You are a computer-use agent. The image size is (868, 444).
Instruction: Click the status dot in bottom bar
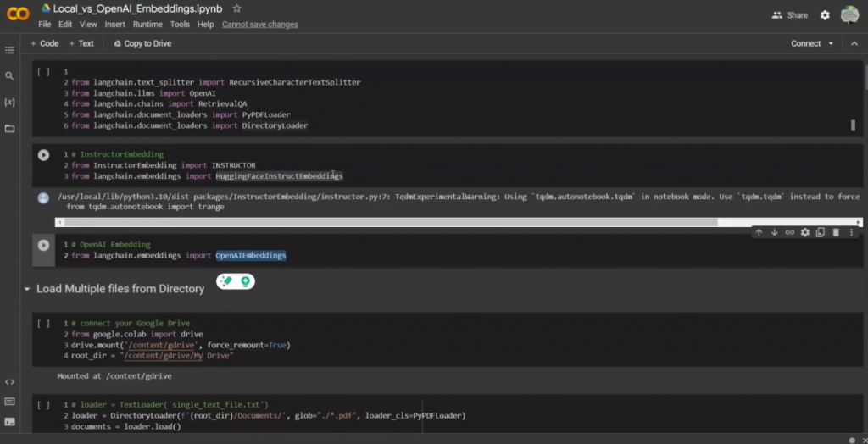(852, 440)
